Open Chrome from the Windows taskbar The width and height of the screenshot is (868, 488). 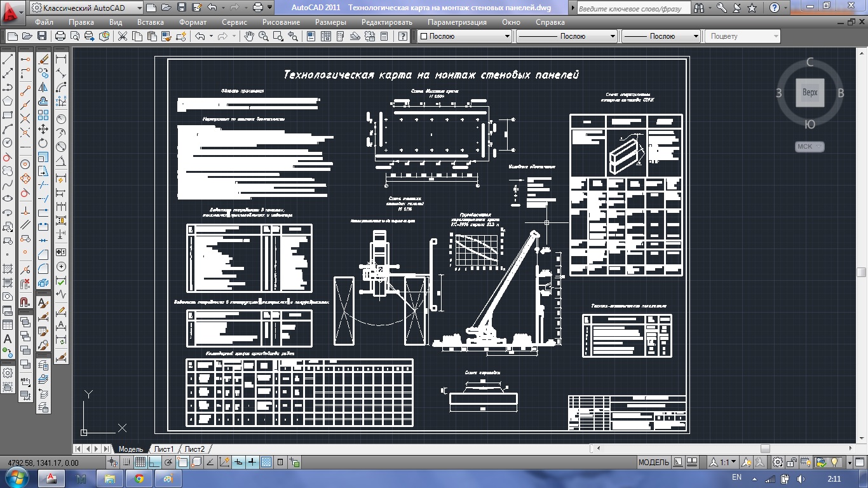(139, 478)
